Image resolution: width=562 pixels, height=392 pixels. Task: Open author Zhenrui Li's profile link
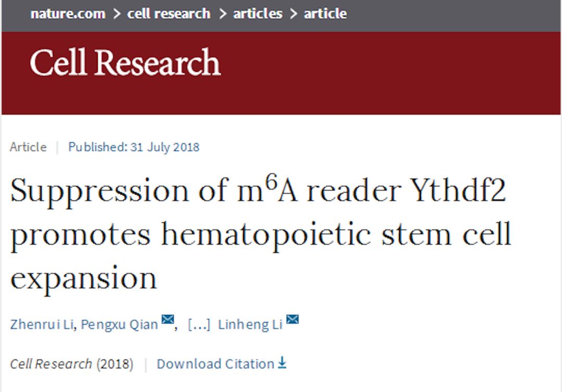[x=42, y=324]
